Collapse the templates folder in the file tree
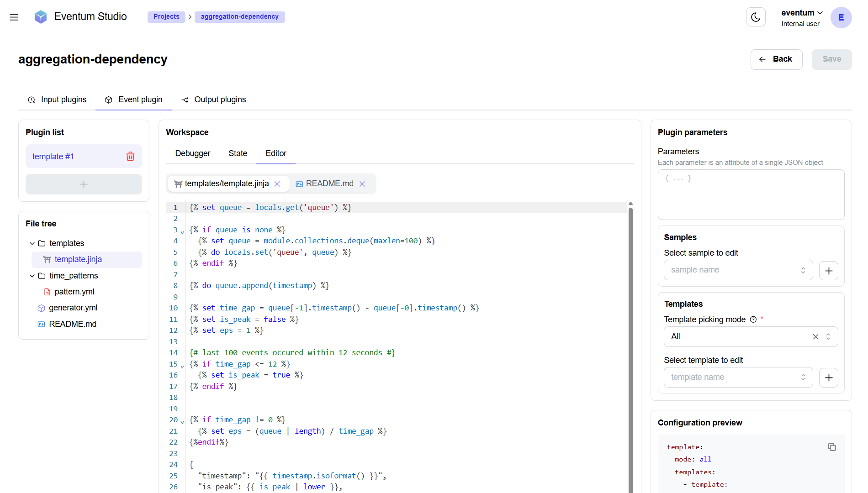The height and width of the screenshot is (493, 868). [x=32, y=243]
